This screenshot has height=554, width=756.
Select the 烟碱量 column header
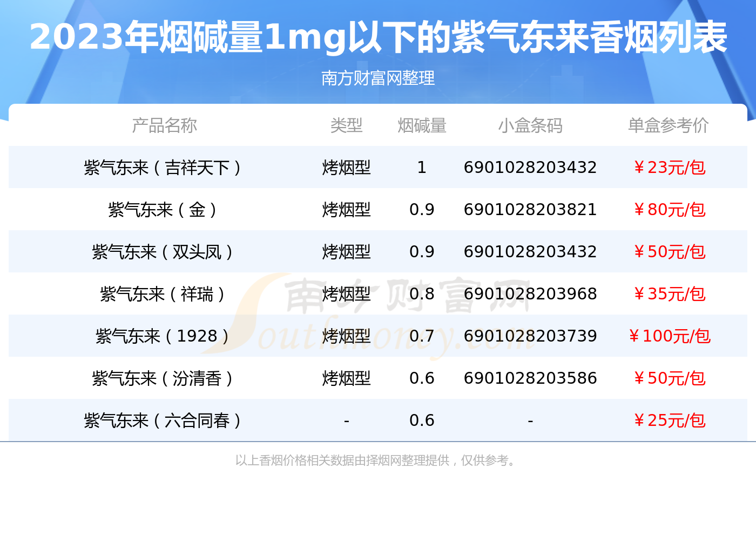coord(422,125)
